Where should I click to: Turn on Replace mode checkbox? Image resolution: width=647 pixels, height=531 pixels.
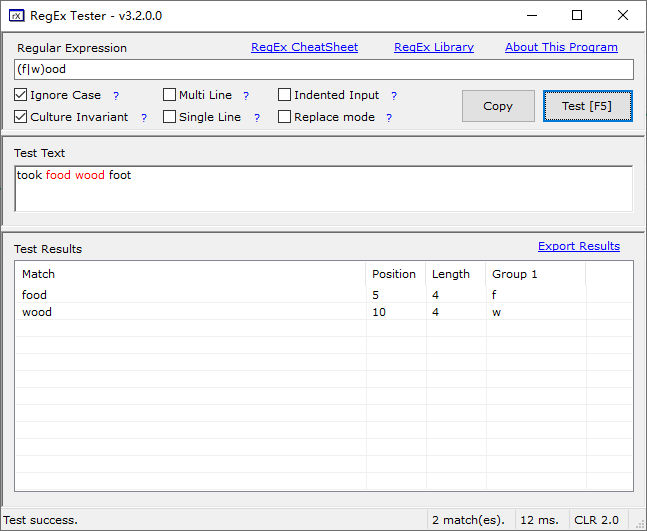tap(285, 117)
